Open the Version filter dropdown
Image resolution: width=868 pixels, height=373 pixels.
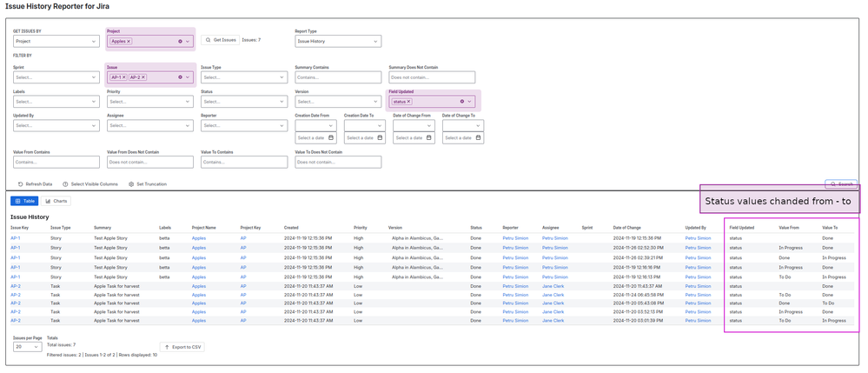point(338,102)
